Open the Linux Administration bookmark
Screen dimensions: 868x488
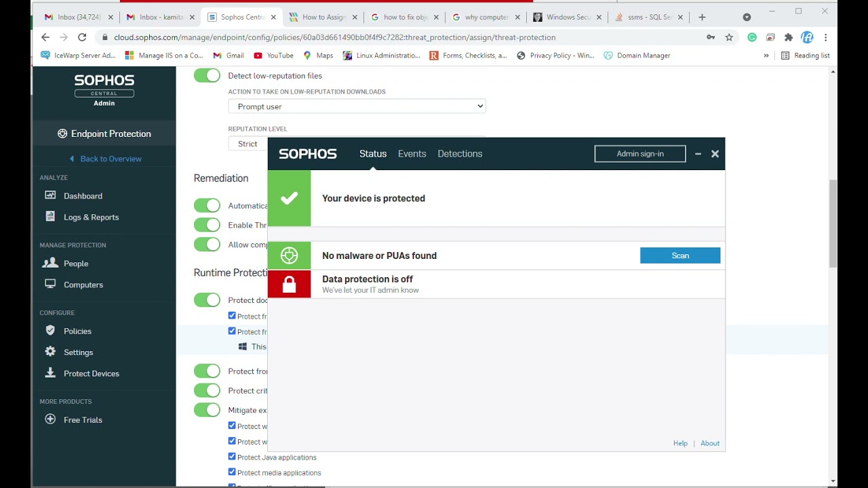pyautogui.click(x=382, y=56)
